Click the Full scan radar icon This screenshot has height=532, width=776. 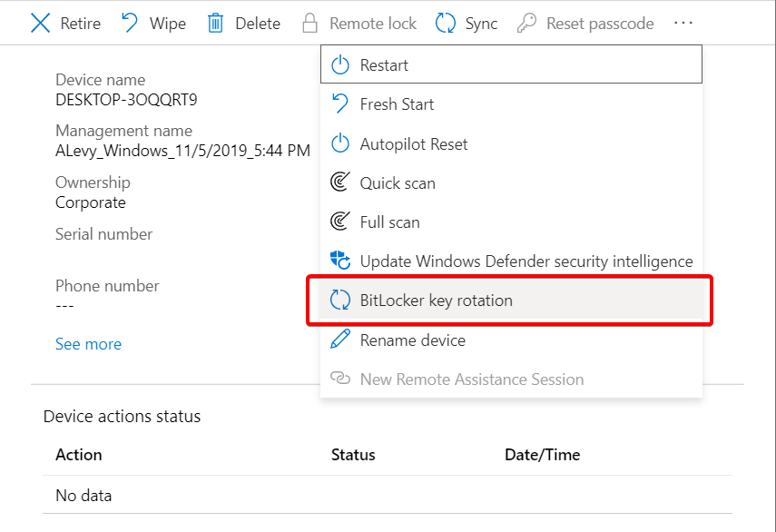[x=340, y=222]
